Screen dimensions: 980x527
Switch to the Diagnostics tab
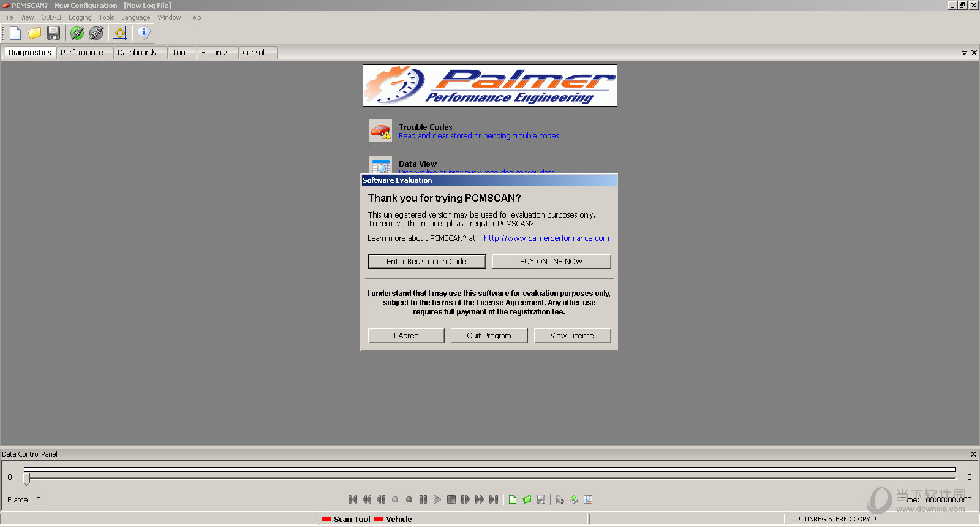(29, 53)
